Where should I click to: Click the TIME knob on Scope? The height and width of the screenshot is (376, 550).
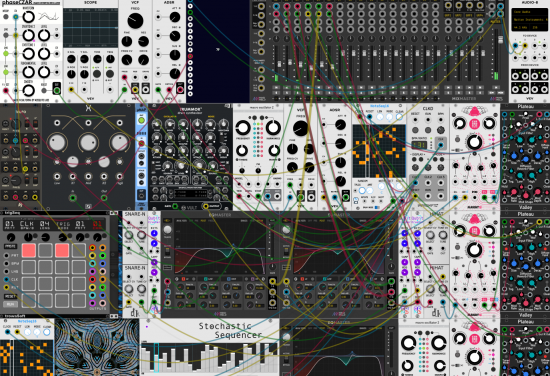coord(97,59)
